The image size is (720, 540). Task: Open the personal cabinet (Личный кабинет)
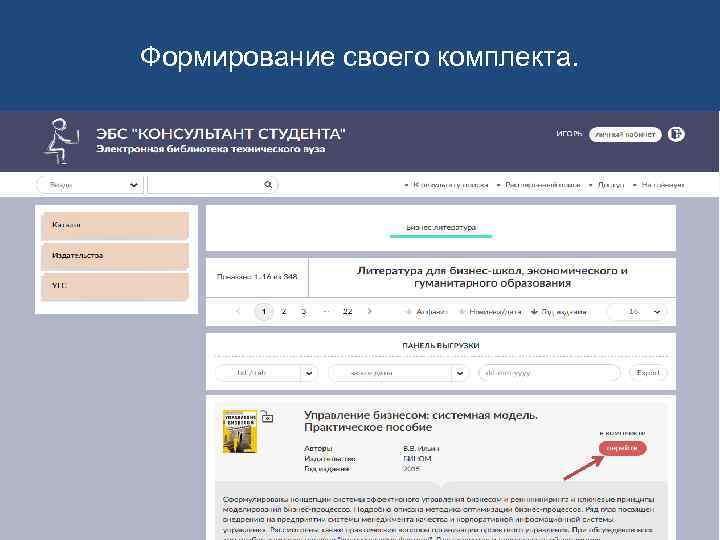pyautogui.click(x=625, y=135)
